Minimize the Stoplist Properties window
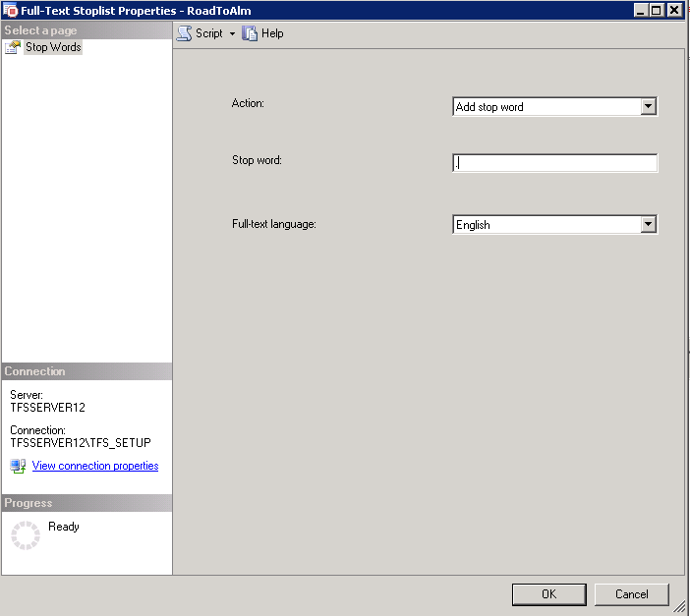Viewport: 690px width, 616px height. coord(641,10)
